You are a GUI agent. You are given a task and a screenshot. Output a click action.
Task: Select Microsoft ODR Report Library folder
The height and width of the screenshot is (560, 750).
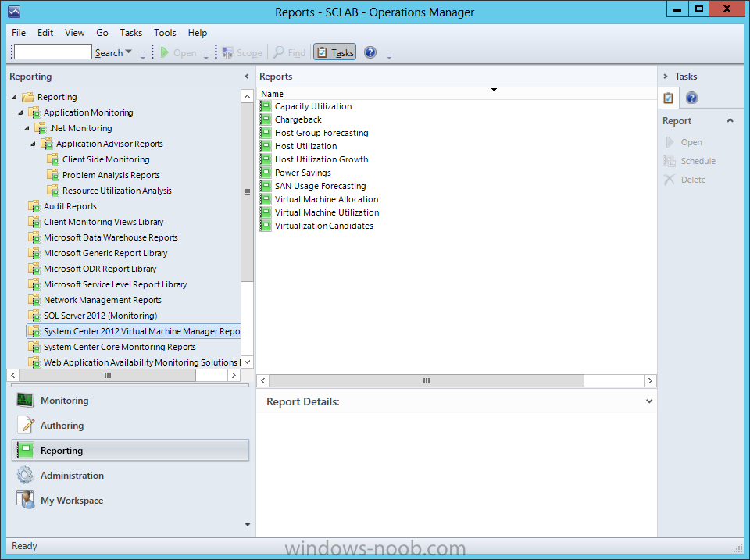coord(92,269)
